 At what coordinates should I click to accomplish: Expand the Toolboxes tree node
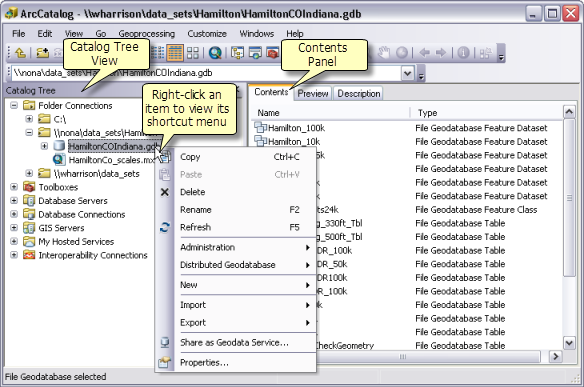(14, 187)
